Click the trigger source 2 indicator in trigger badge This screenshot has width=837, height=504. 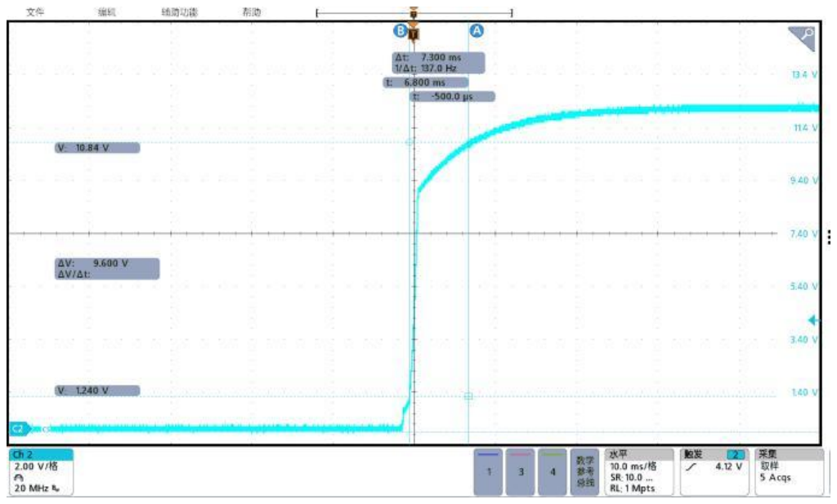pos(736,454)
